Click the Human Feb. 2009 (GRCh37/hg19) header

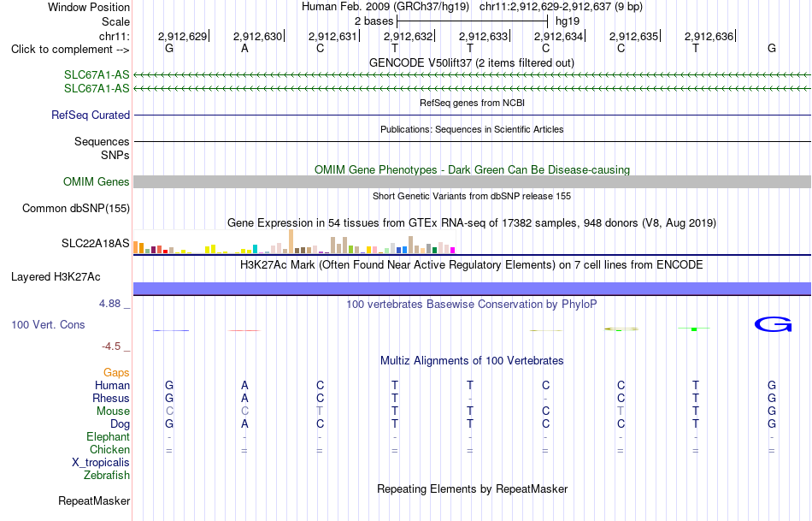click(385, 7)
